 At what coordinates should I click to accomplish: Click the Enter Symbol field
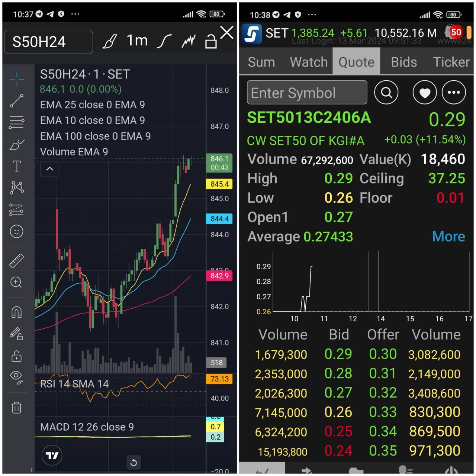[307, 93]
